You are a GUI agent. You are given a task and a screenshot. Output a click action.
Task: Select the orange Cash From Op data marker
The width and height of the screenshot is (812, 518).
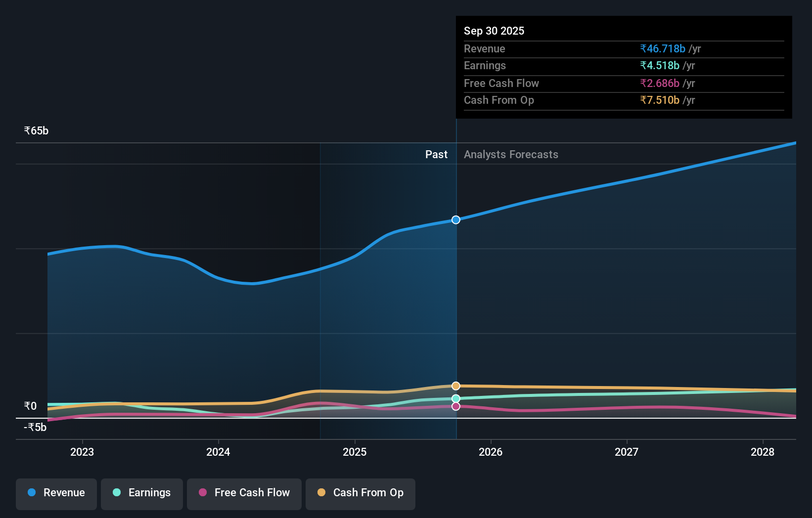tap(455, 386)
